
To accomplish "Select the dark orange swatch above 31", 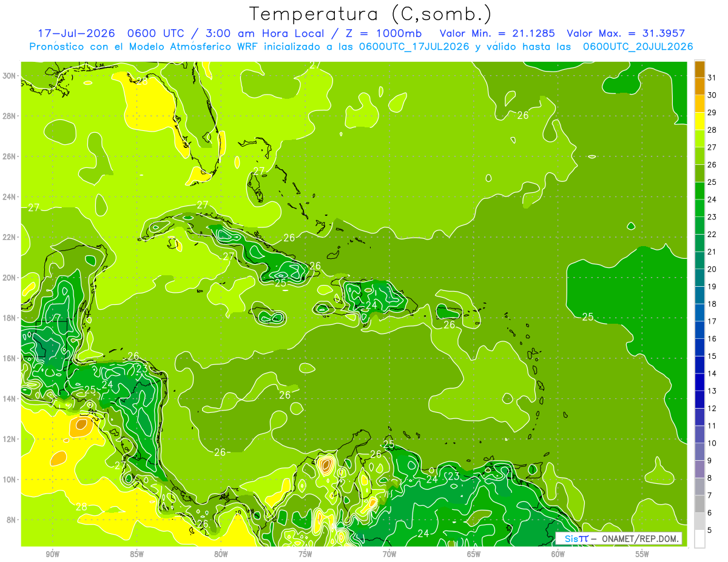I will tap(699, 69).
